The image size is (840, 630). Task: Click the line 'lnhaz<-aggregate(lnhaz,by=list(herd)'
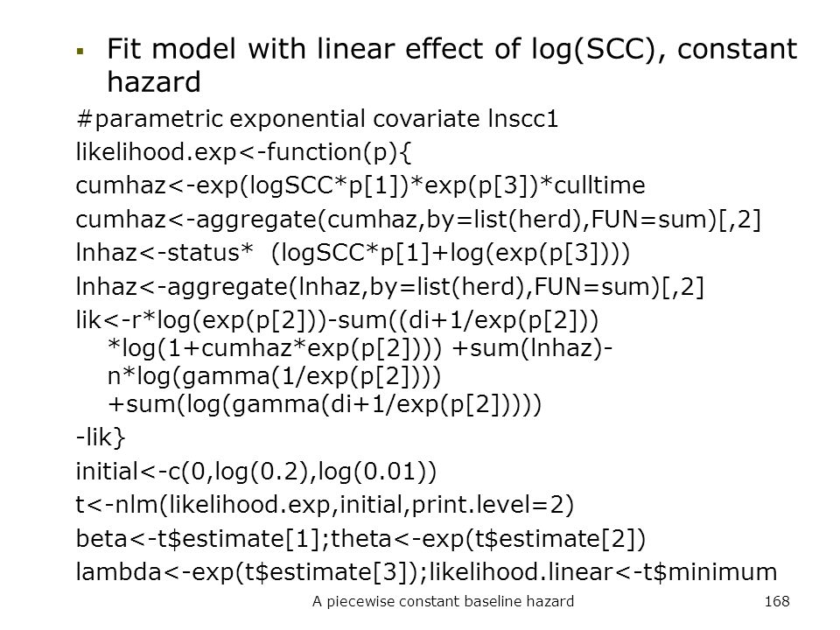[x=390, y=287]
